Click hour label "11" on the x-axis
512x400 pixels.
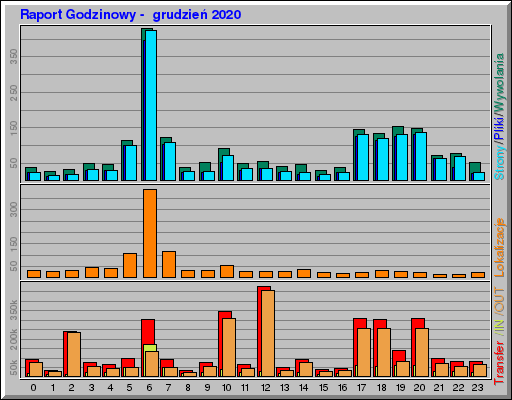click(245, 388)
